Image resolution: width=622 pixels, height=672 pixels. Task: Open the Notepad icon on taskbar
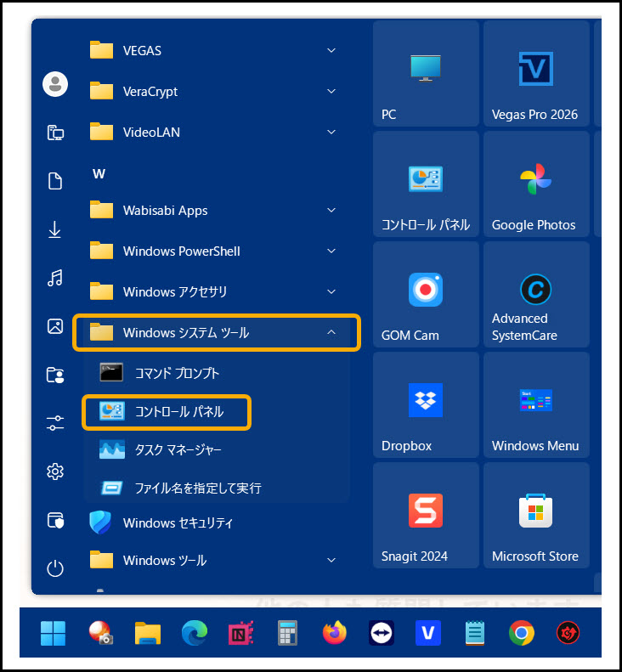coord(475,633)
